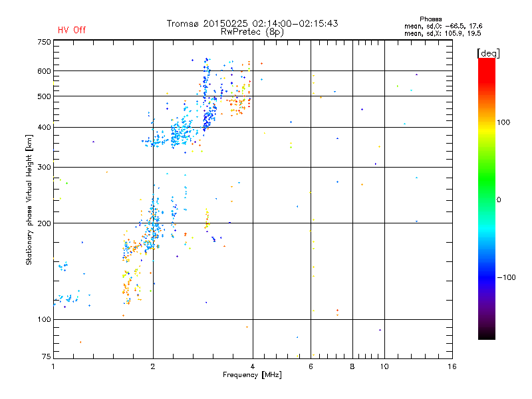Click the plot title 'Tromsø 20150225 02:14:00-02:15:43'
The image size is (532, 399).
[252, 23]
